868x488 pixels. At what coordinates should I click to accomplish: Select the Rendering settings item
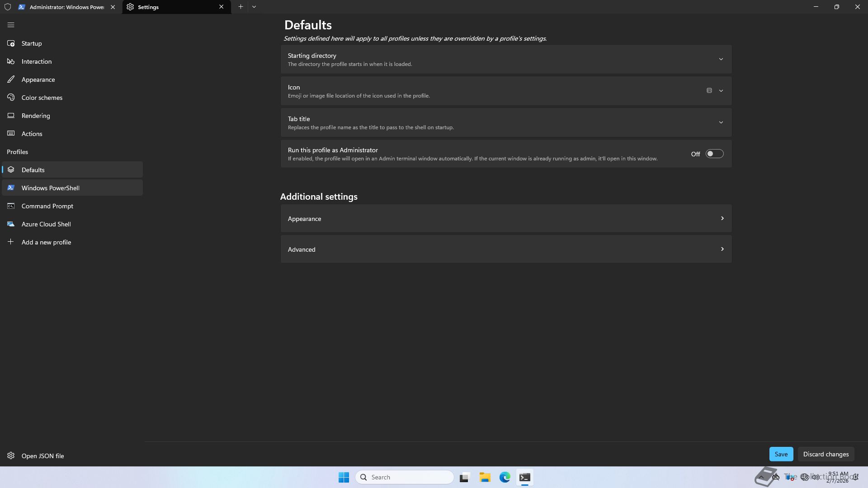point(35,116)
